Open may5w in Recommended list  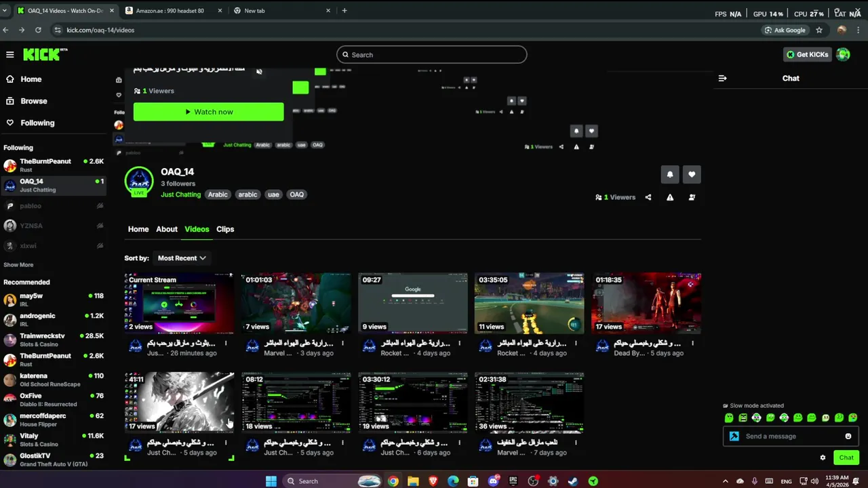pos(54,300)
